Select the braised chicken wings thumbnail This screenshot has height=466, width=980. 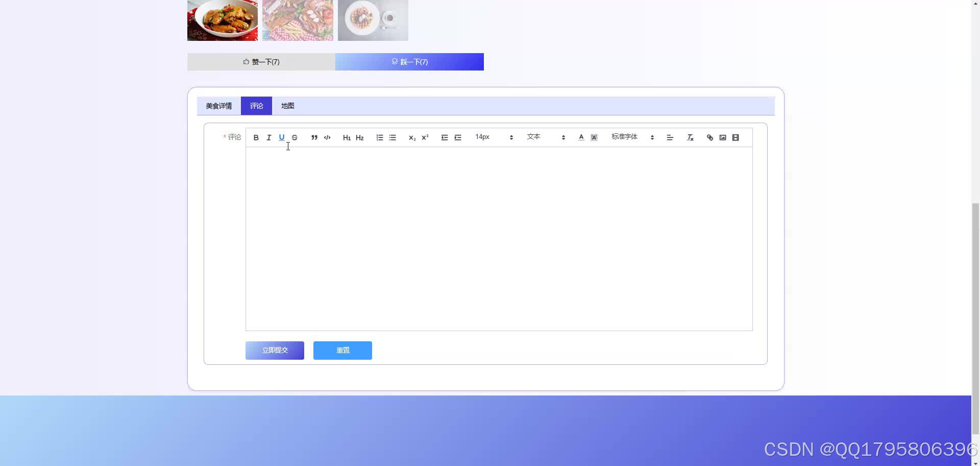coord(223,20)
